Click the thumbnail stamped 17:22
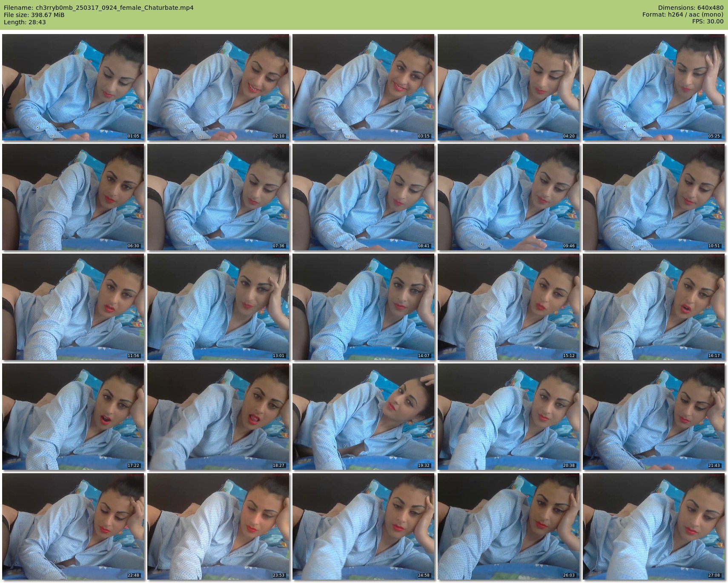Image resolution: width=728 pixels, height=583 pixels. point(73,417)
